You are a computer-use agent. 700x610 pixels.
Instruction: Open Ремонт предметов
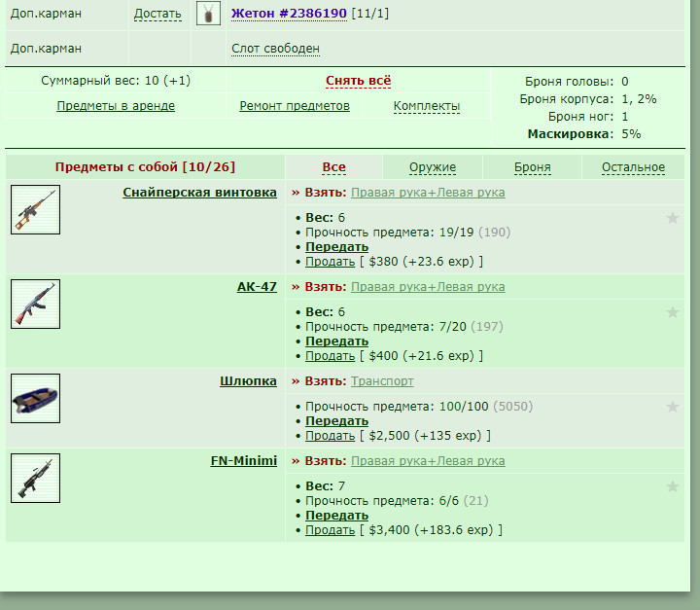[295, 106]
